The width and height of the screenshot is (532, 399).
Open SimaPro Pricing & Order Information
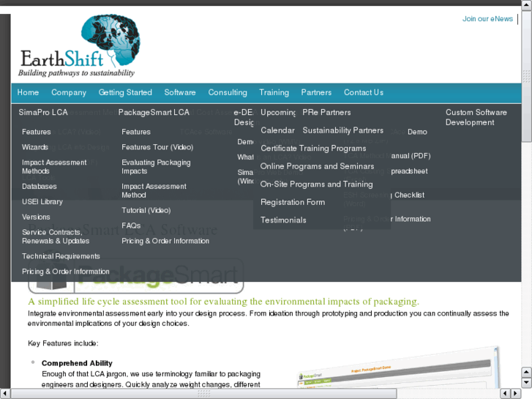(66, 272)
